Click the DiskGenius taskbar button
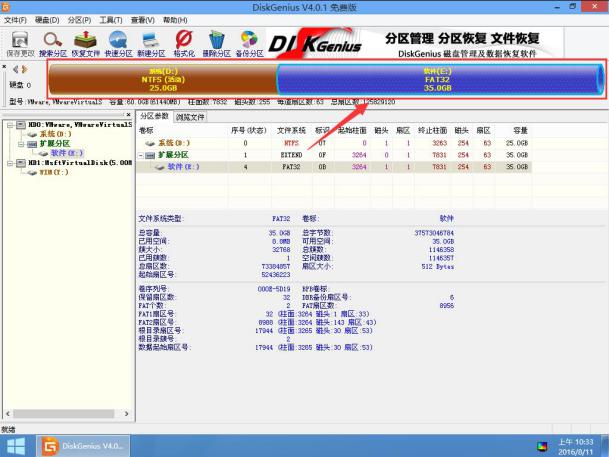The width and height of the screenshot is (609, 457). point(83,446)
